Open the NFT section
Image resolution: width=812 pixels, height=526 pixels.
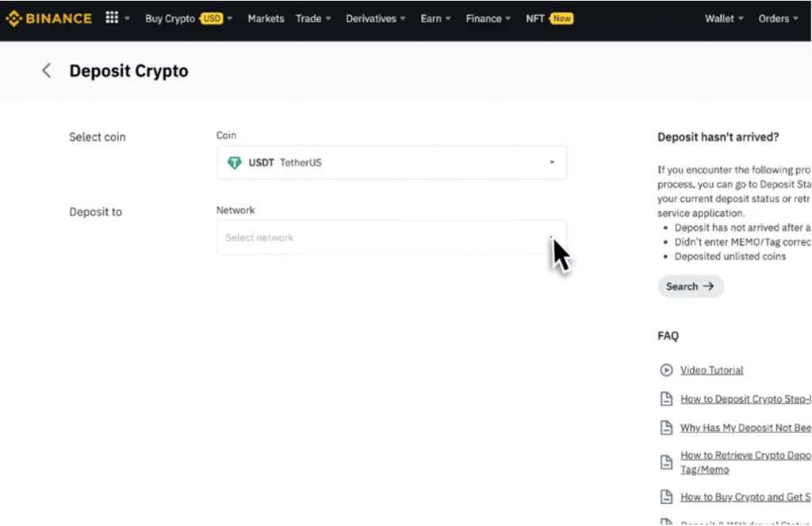(535, 19)
